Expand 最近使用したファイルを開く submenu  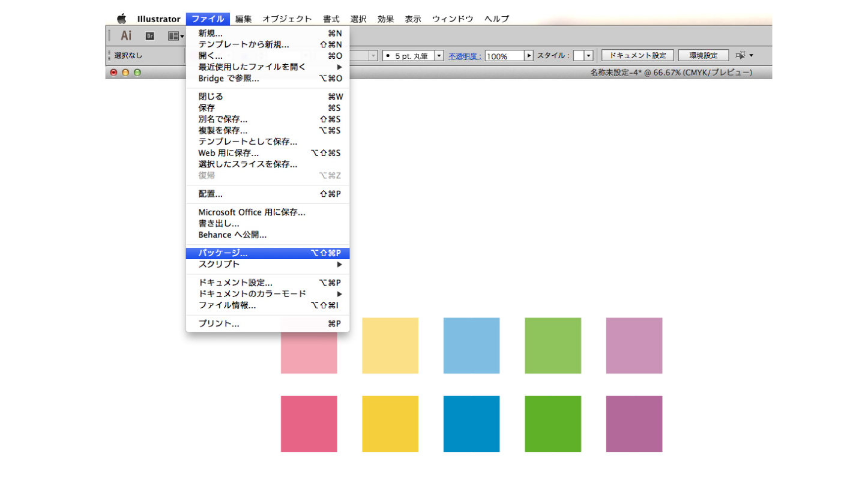(268, 67)
